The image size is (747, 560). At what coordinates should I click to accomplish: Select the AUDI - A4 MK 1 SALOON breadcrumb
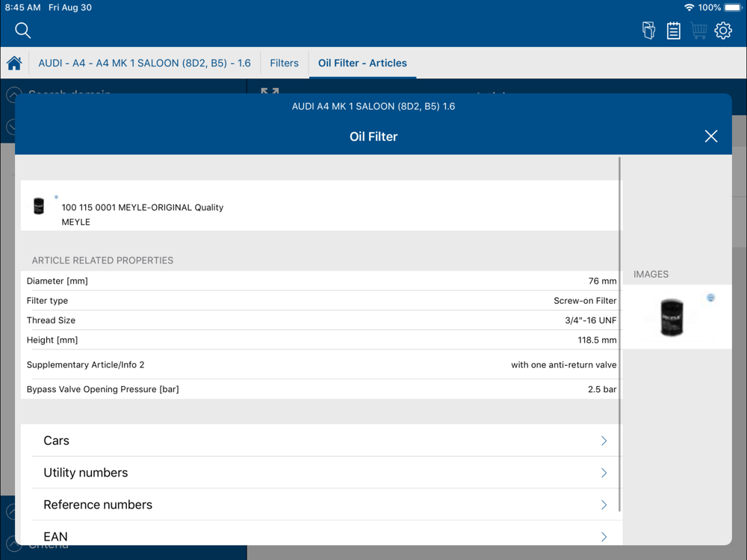click(x=144, y=63)
